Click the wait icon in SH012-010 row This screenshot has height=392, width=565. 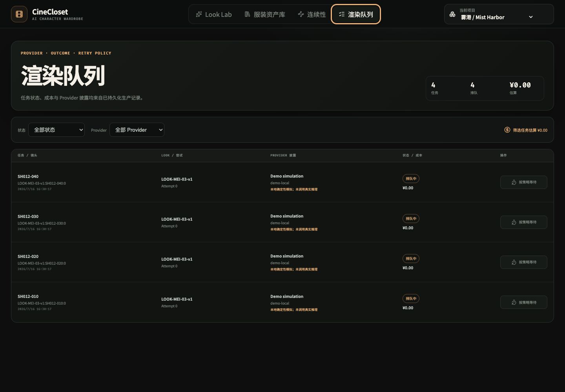click(514, 302)
